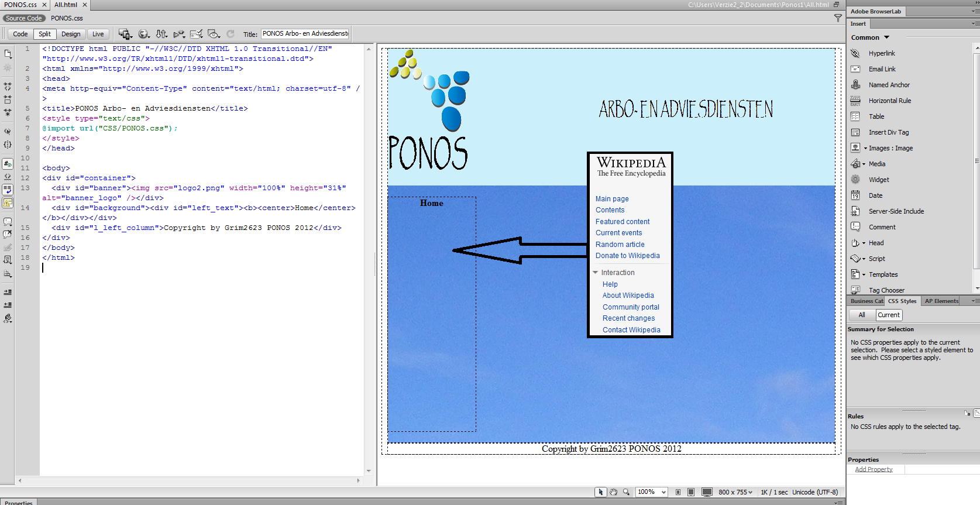
Task: Open Check browser compatibility icon
Action: pyautogui.click(x=197, y=34)
